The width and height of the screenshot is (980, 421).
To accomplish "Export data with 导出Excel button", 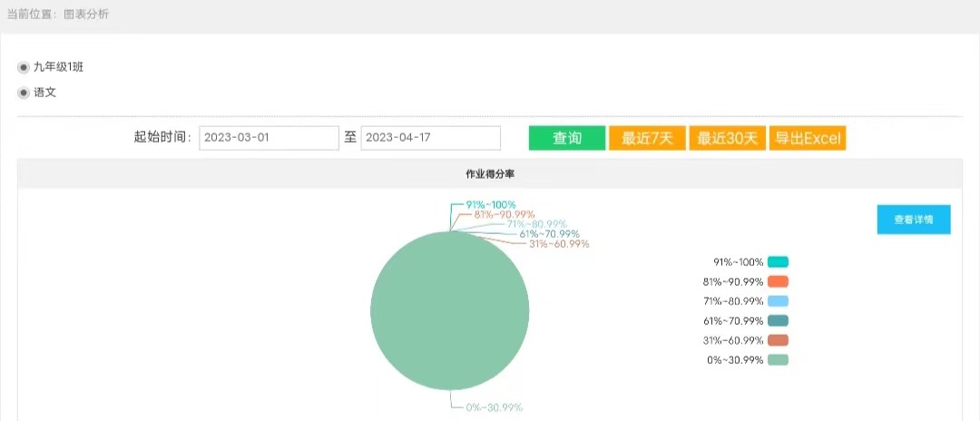I will [808, 138].
